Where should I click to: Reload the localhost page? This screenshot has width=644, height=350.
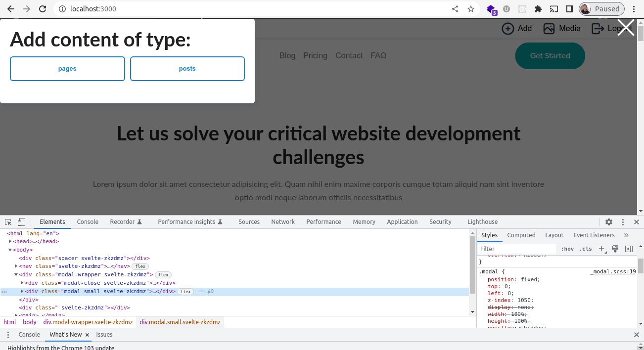tap(43, 9)
